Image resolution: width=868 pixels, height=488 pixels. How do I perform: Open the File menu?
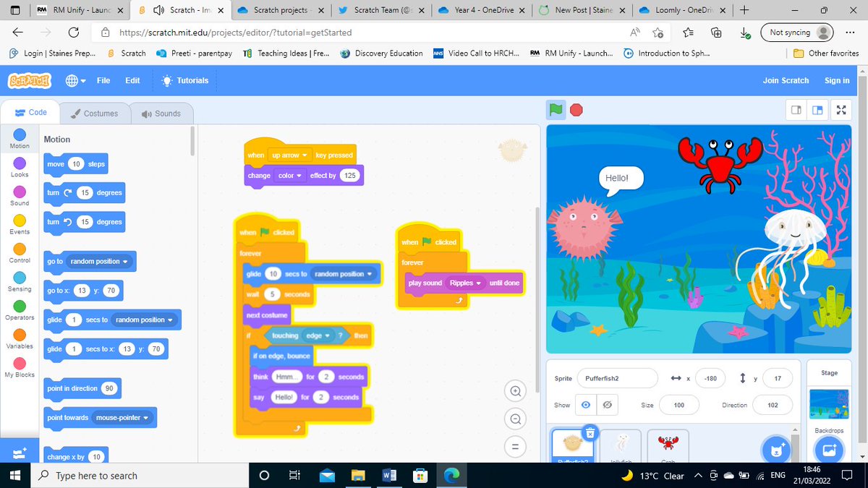pyautogui.click(x=103, y=80)
